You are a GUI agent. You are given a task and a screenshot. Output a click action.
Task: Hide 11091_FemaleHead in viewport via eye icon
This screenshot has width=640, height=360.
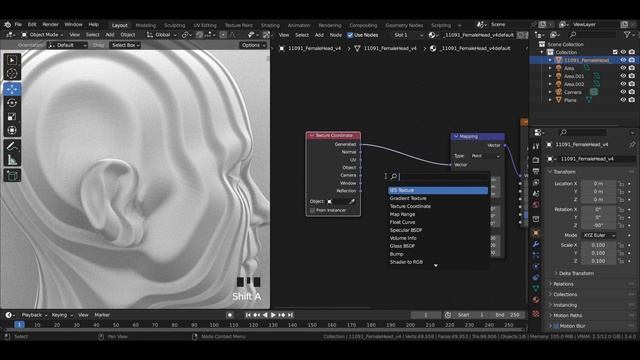pos(623,60)
